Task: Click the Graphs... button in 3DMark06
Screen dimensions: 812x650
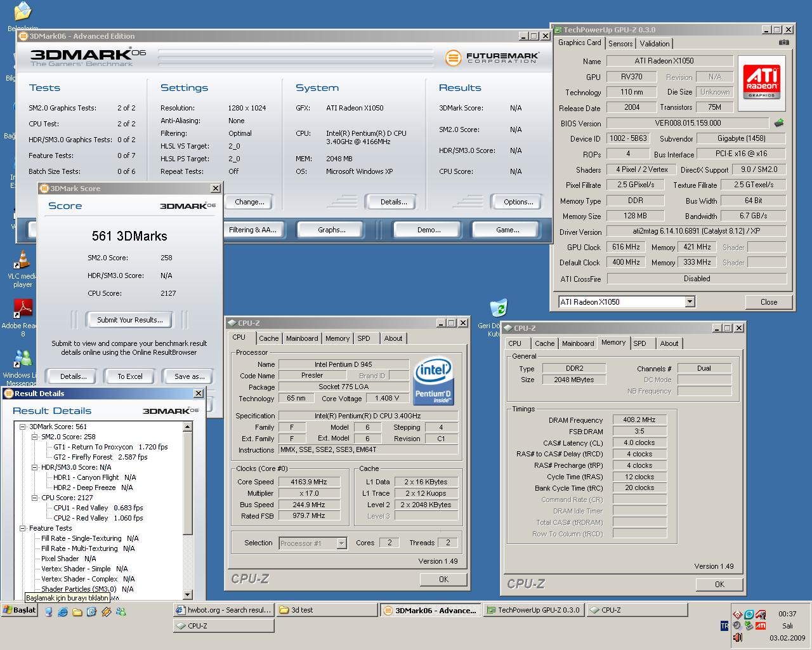Action: click(x=331, y=230)
